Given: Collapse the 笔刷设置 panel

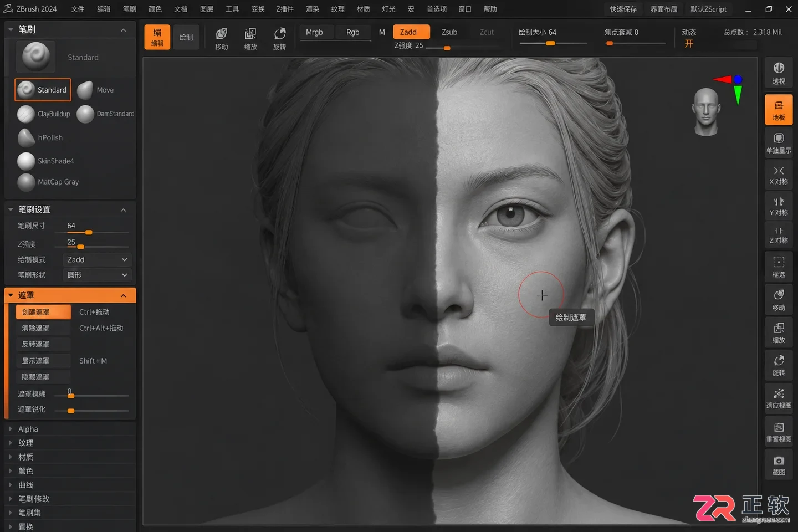Looking at the screenshot, I should coord(124,210).
